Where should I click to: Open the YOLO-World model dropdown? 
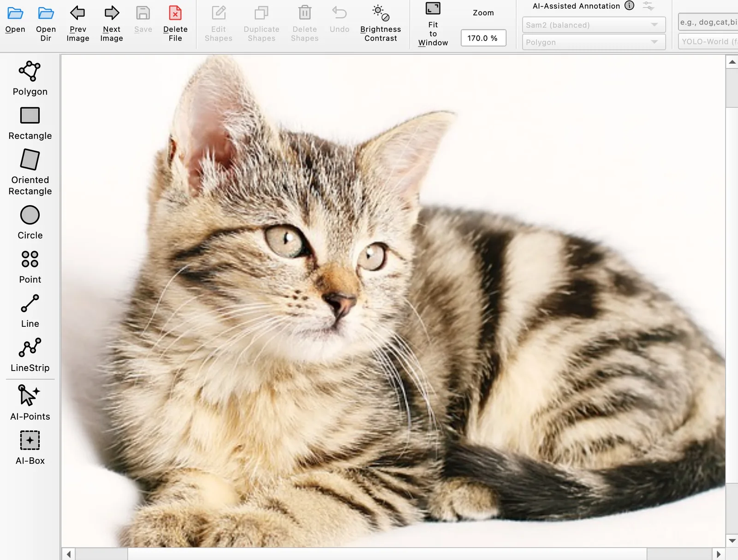point(708,41)
